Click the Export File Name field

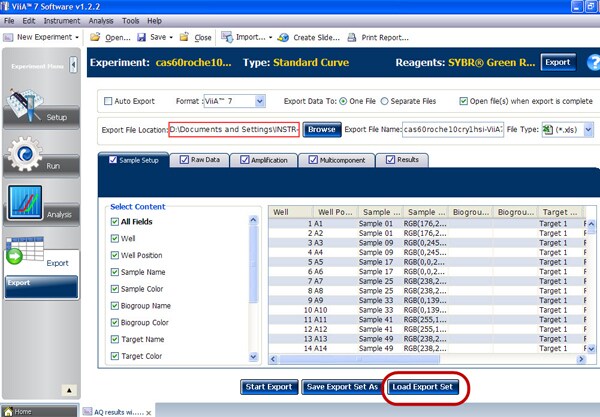[453, 130]
